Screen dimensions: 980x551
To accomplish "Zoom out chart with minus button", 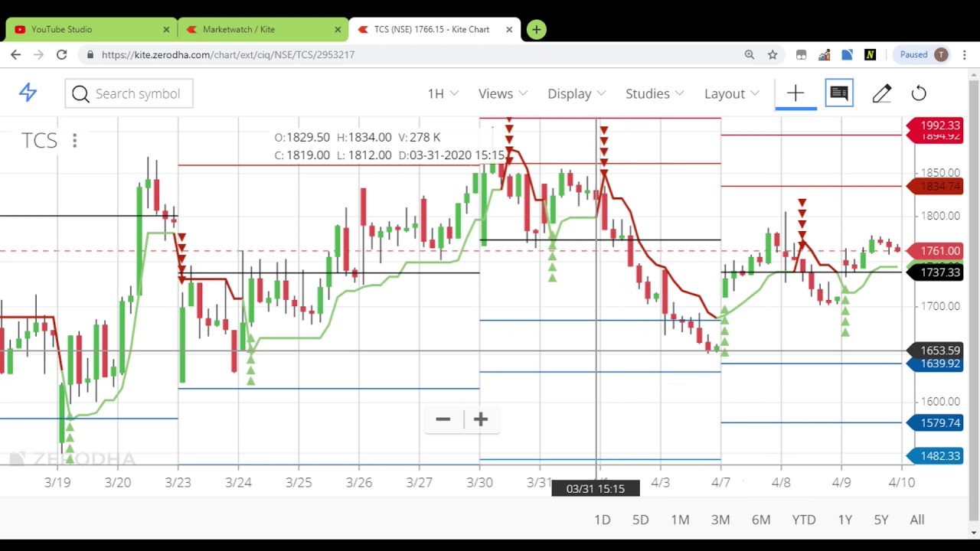I will 443,419.
